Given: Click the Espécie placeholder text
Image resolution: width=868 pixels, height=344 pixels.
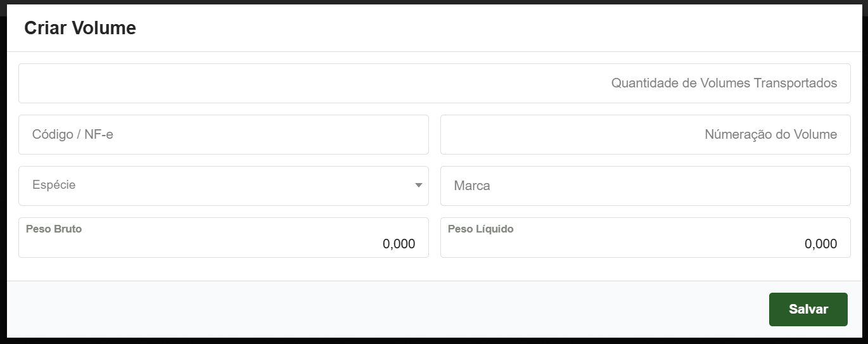Looking at the screenshot, I should click(54, 185).
